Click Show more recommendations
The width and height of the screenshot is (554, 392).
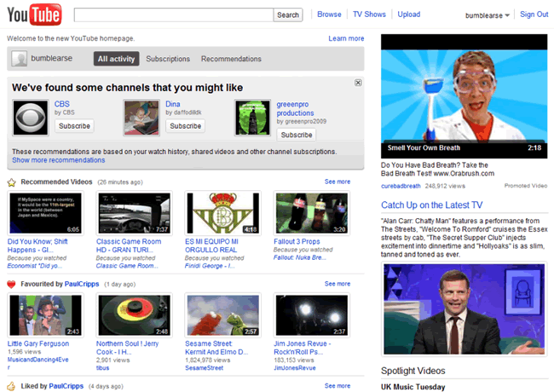tap(59, 160)
